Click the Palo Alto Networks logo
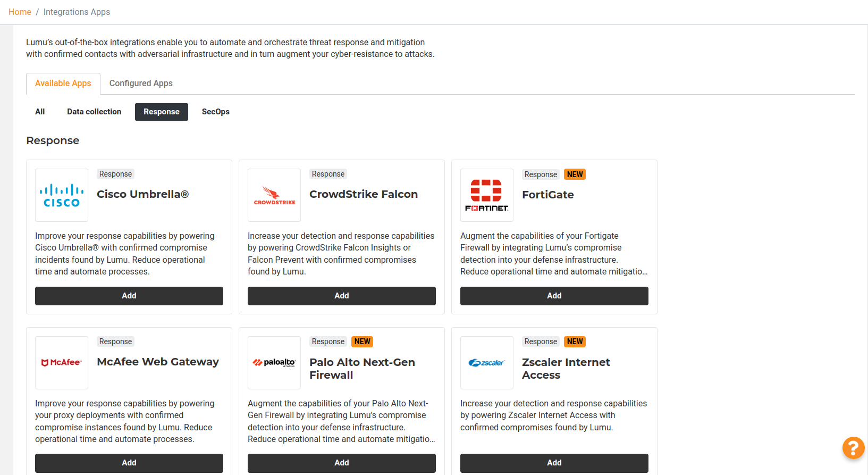 [274, 363]
